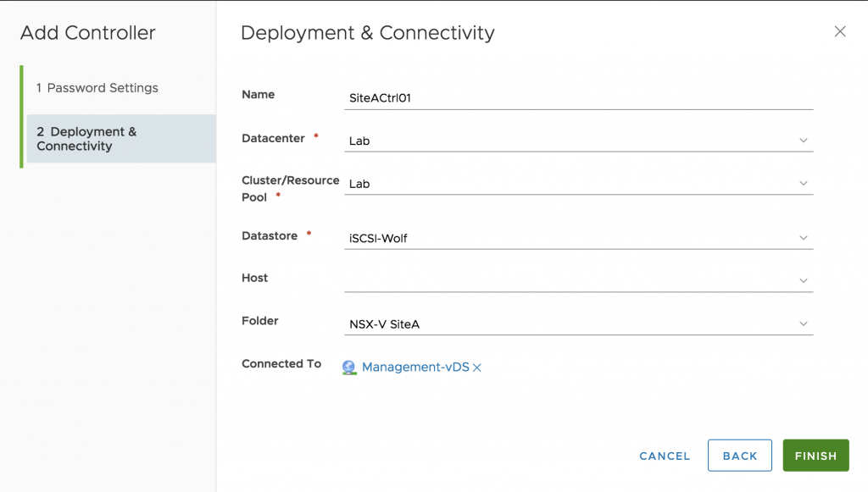Click the BACK button

pyautogui.click(x=739, y=456)
